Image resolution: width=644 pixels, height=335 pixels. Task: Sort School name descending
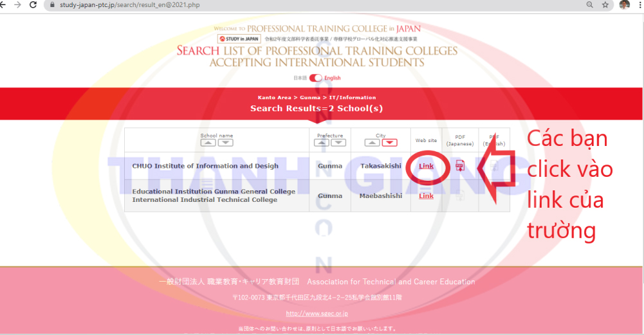point(225,143)
